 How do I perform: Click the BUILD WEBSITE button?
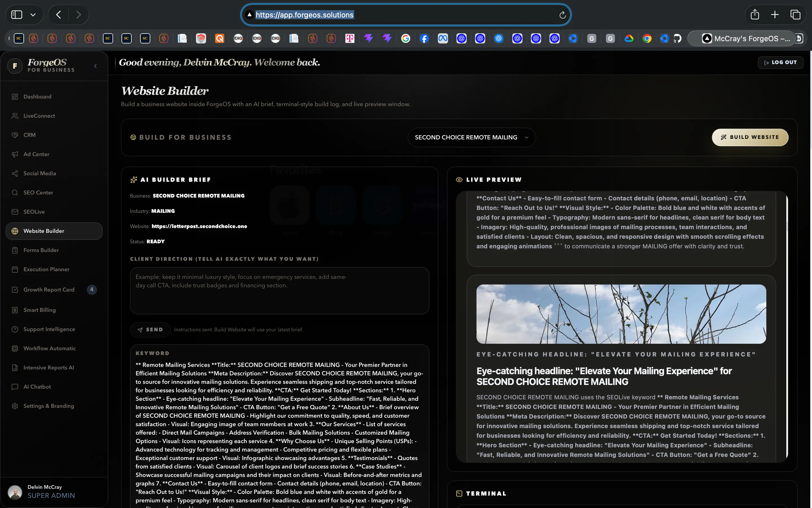(x=750, y=137)
